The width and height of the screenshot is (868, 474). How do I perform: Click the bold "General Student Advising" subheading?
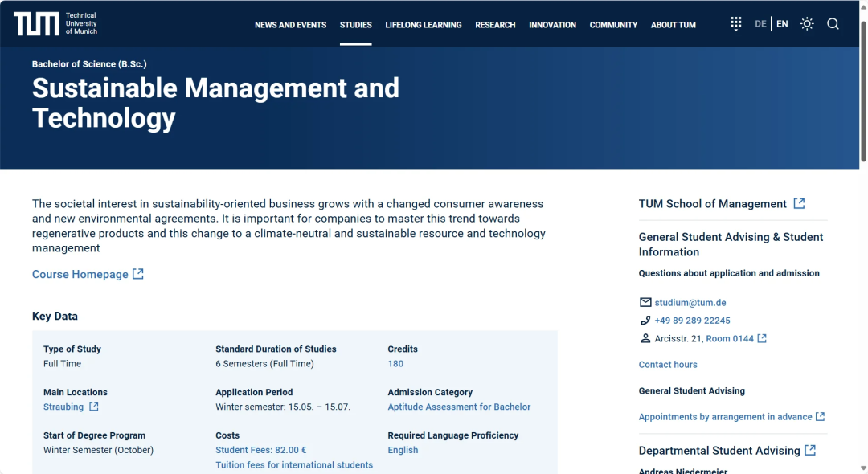click(692, 391)
